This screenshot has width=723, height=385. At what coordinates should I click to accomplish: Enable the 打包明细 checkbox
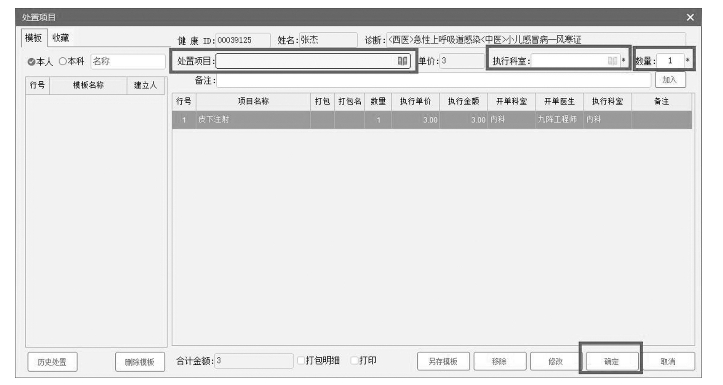(301, 361)
